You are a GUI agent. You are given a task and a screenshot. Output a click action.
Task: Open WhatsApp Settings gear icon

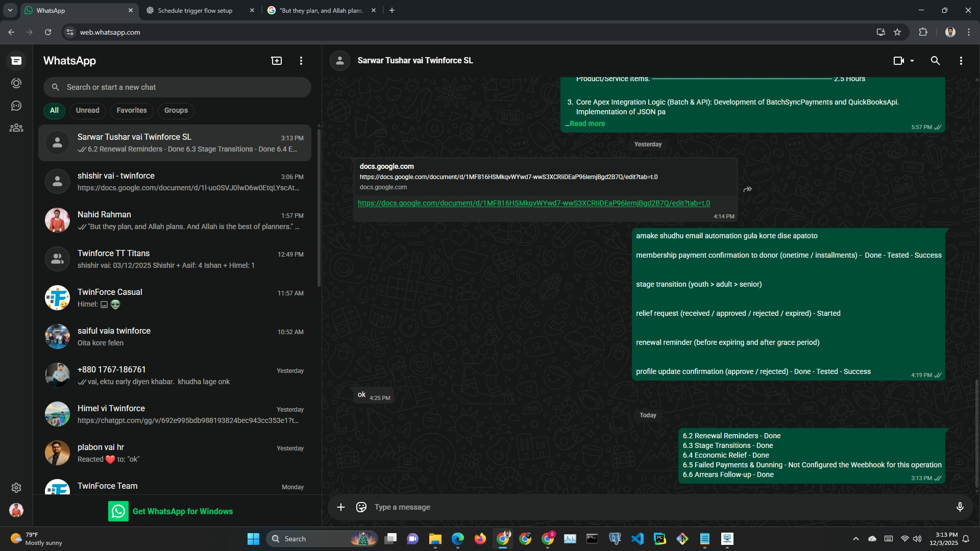pos(16,488)
